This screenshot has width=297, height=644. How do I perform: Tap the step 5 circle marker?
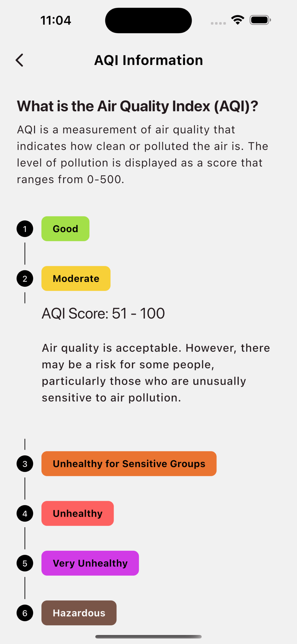tap(25, 563)
